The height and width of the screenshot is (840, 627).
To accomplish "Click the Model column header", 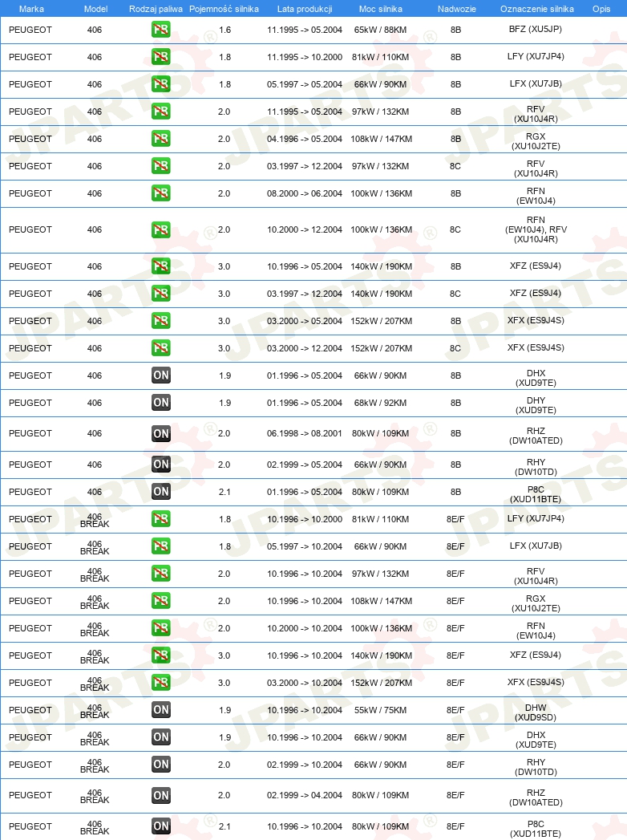I will click(96, 9).
